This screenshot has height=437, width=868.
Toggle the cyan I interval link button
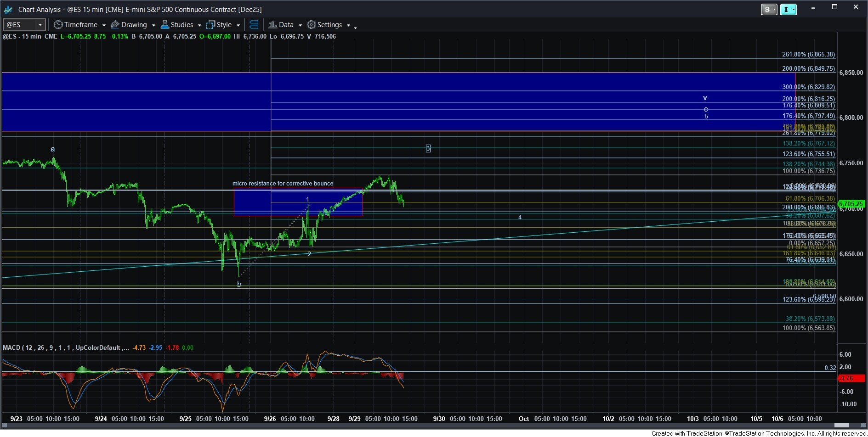[786, 9]
